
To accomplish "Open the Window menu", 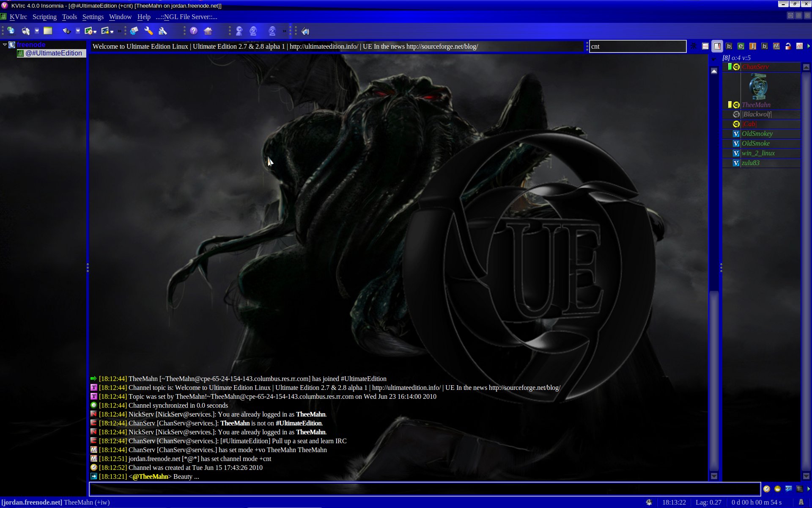I will [x=120, y=17].
